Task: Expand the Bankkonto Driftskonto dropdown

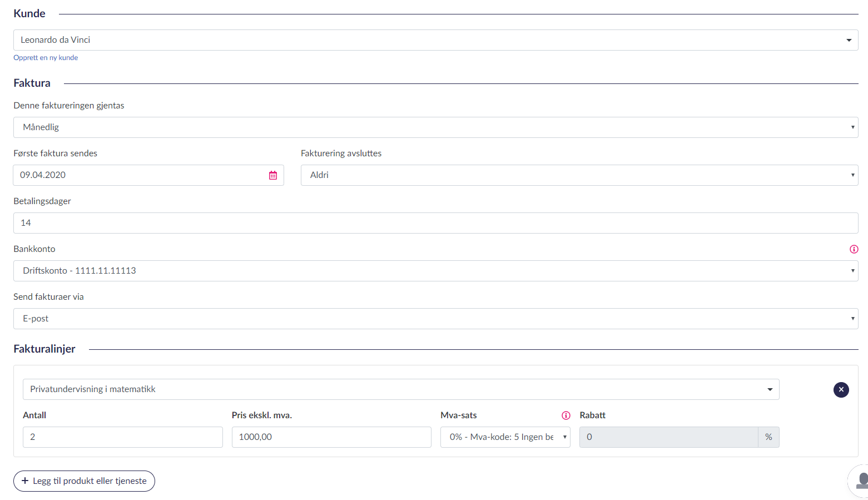Action: (x=435, y=271)
